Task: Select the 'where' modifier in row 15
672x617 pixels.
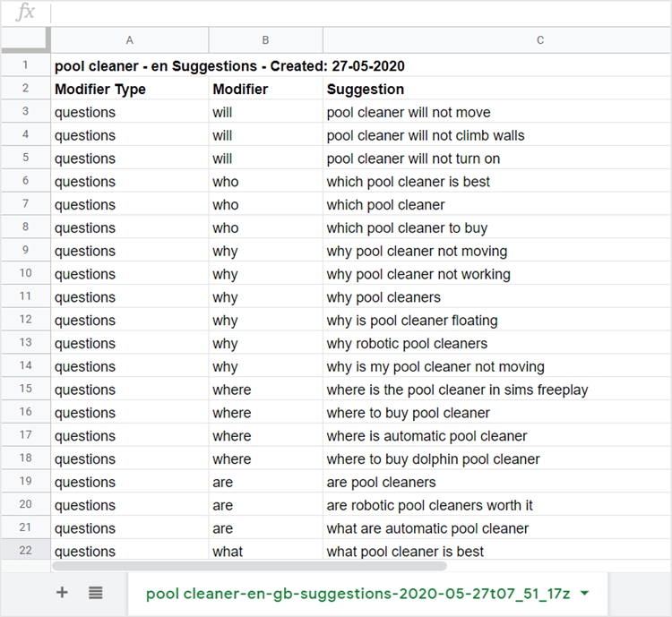Action: click(x=232, y=390)
